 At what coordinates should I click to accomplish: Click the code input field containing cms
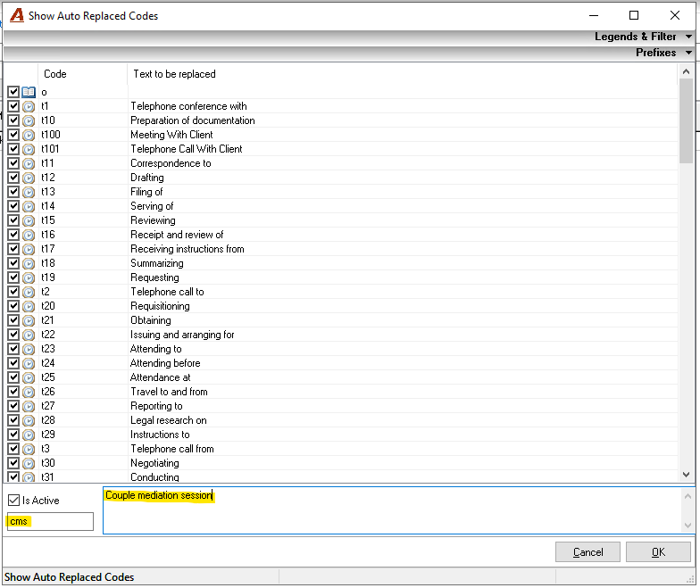[50, 521]
